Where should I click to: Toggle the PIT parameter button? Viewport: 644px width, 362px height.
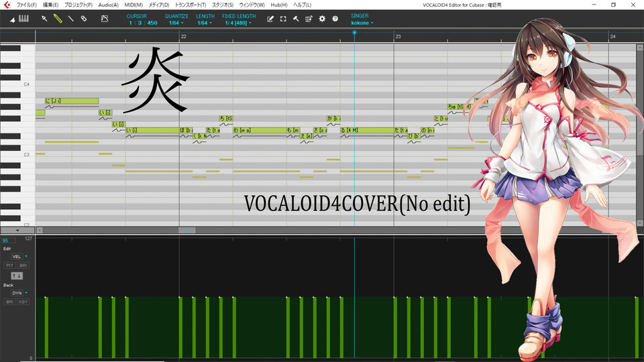[x=10, y=265]
